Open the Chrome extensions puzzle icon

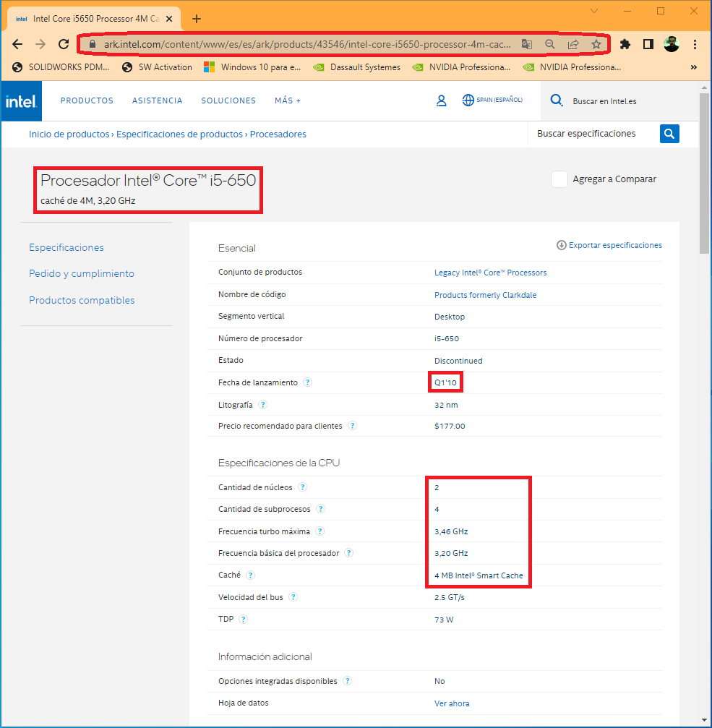(x=625, y=44)
